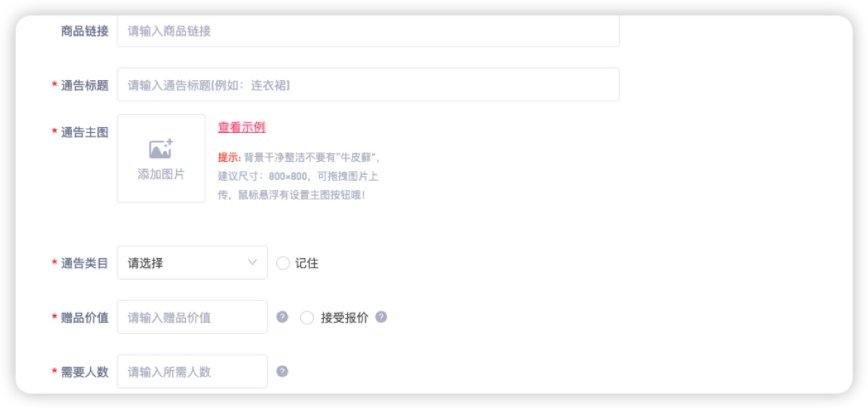Viewport: 868px width, 409px height.
Task: Click into the 通告标题 text field
Action: click(x=368, y=85)
